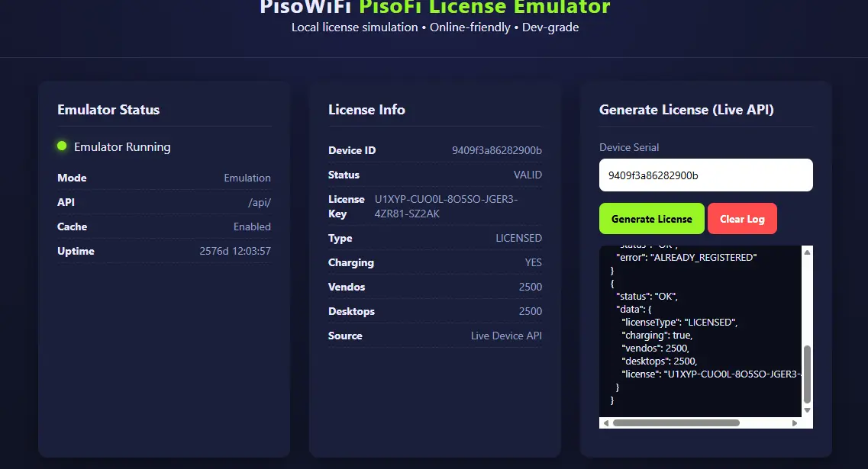
Task: Click the Cache label
Action: coord(72,226)
